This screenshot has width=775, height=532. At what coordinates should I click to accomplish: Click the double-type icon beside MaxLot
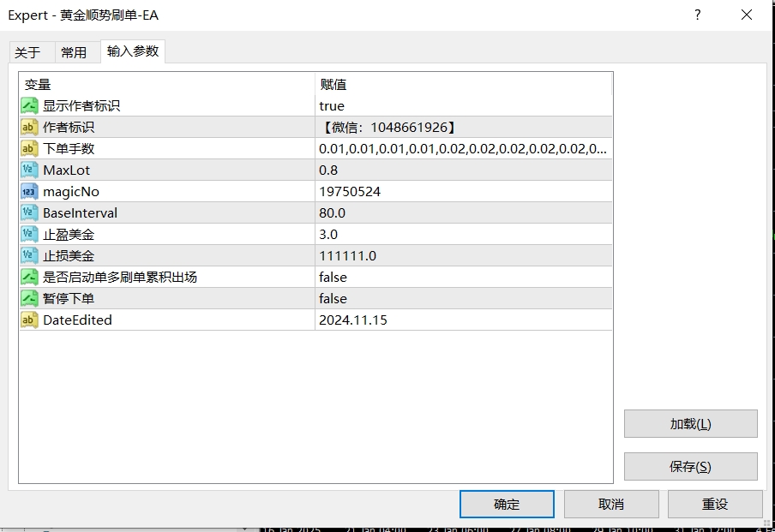[29, 170]
